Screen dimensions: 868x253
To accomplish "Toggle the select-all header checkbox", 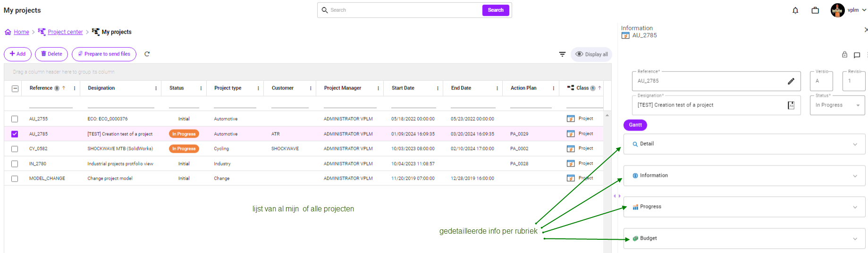I will [x=15, y=88].
